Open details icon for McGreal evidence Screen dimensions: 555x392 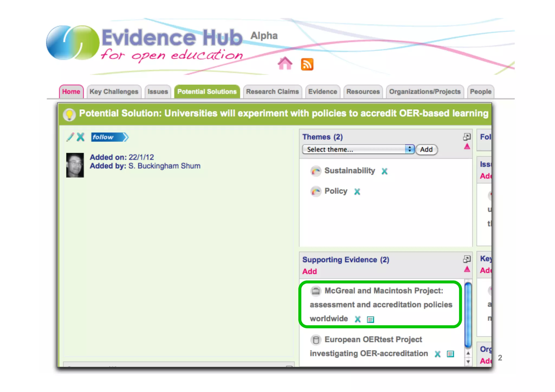pyautogui.click(x=370, y=320)
